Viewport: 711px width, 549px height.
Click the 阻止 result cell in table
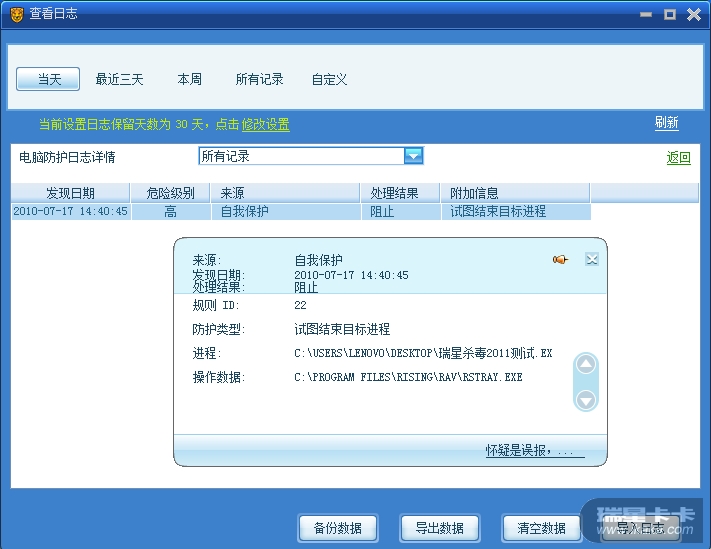tap(401, 212)
